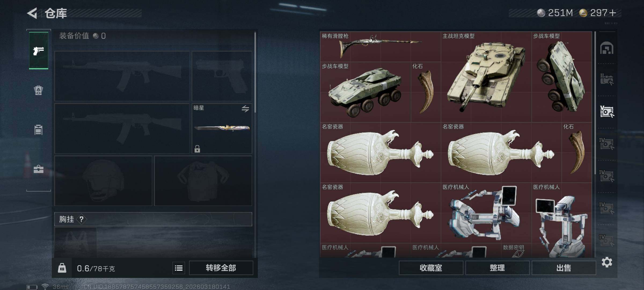Open the warehouse settings gear icon
The width and height of the screenshot is (644, 290).
click(x=607, y=262)
